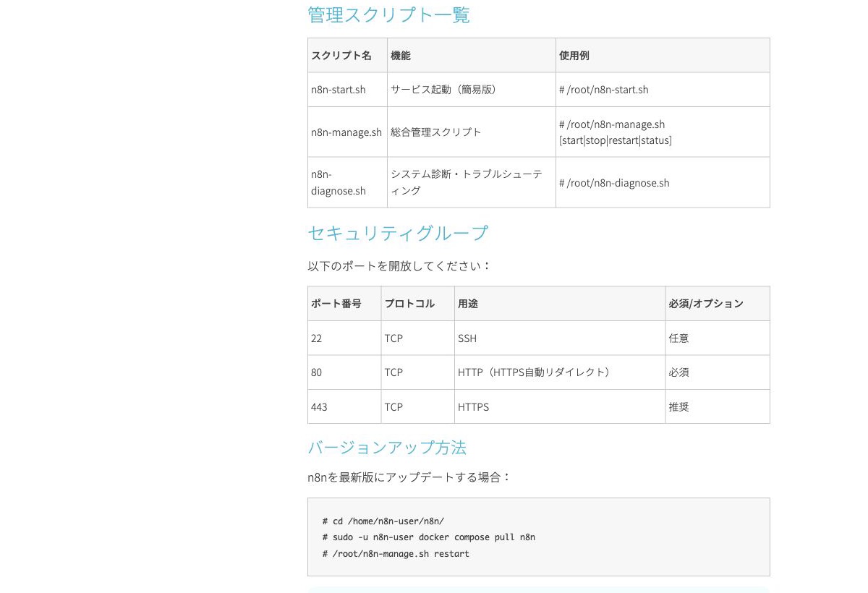Click the 任意 cell
Viewport: 868px width, 593px height.
coord(718,338)
